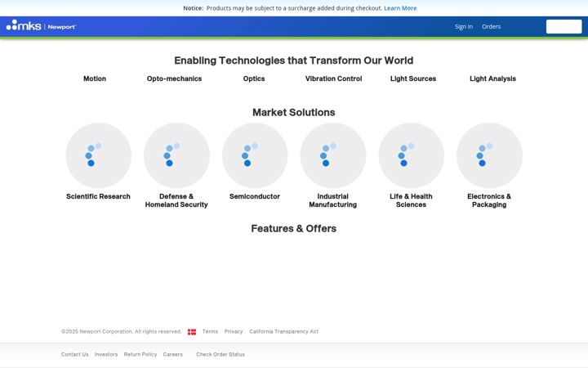Image resolution: width=588 pixels, height=368 pixels.
Task: Select the Defense & Homeland Security label
Action: coord(176,200)
